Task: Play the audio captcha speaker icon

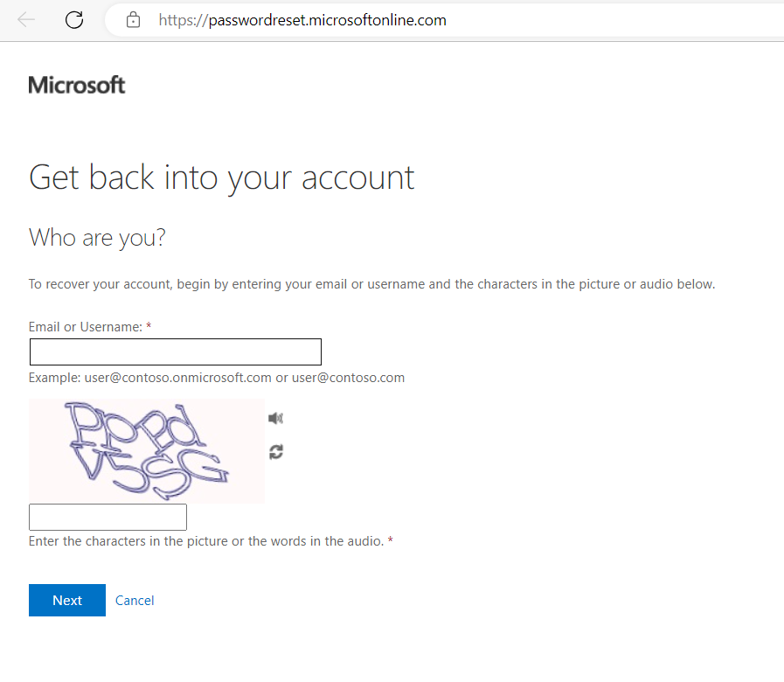Action: click(275, 418)
